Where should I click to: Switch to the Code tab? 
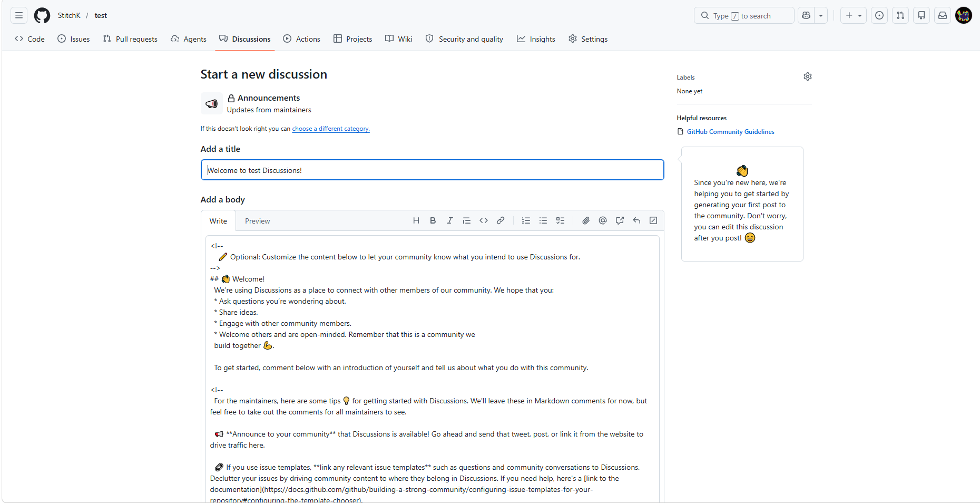(x=30, y=38)
